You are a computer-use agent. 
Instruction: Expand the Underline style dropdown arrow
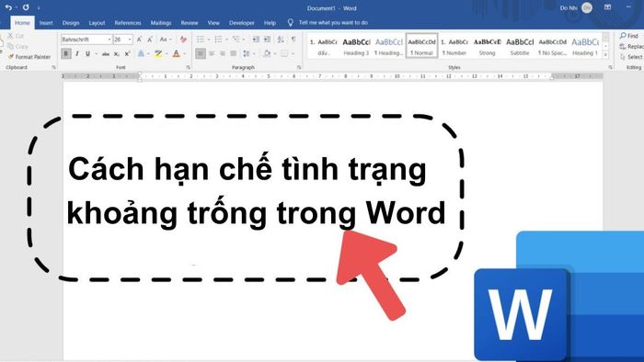click(x=96, y=53)
